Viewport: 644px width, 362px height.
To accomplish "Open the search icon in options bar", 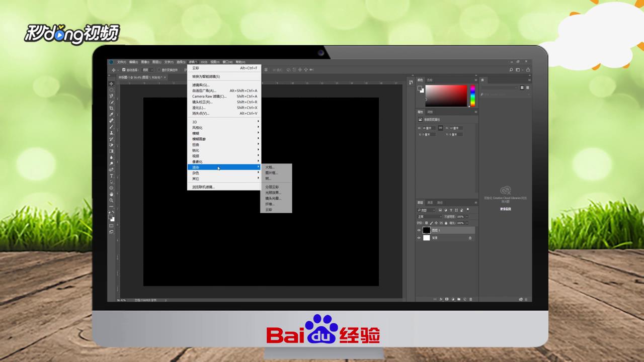I will click(x=511, y=70).
